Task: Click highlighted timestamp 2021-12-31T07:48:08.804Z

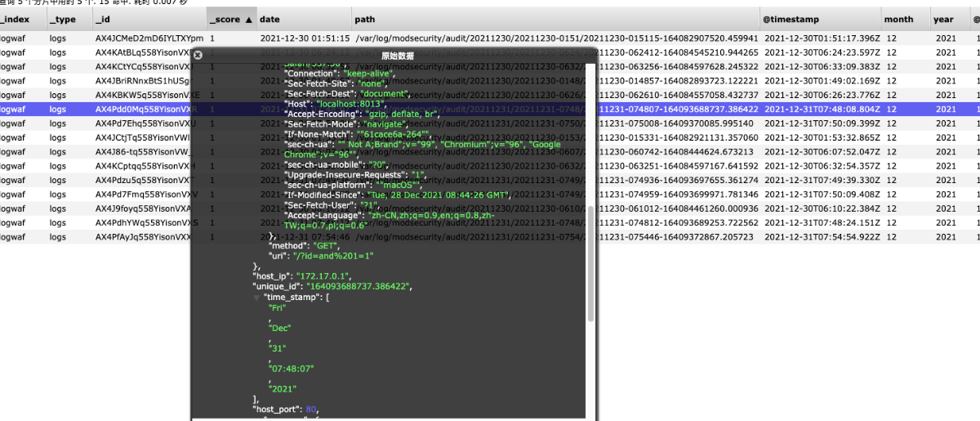Action: (x=821, y=109)
